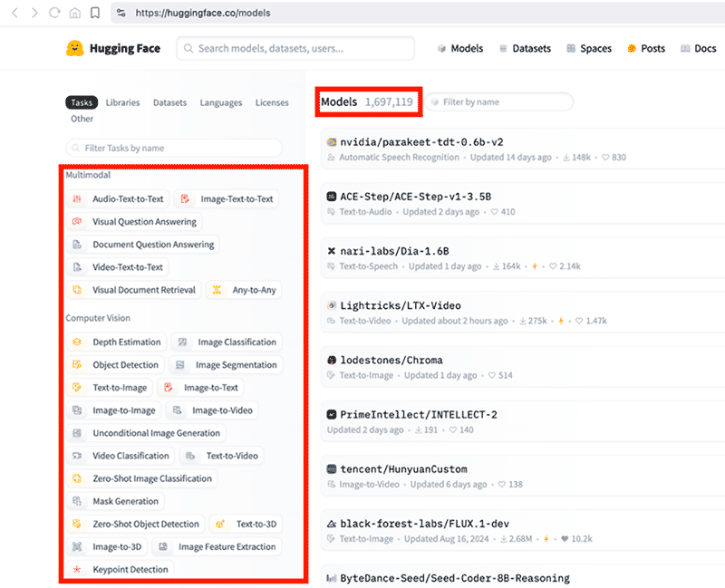Open Datasets in the top navigation

point(526,48)
